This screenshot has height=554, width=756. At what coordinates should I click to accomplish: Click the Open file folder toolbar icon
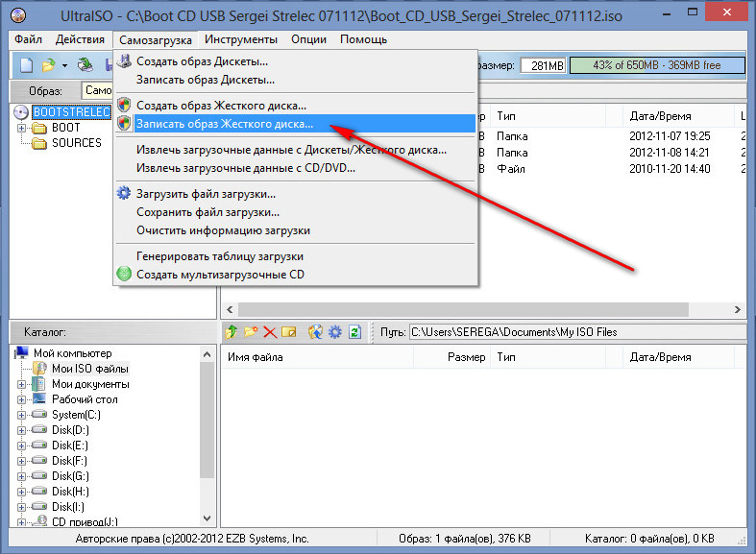(48, 65)
